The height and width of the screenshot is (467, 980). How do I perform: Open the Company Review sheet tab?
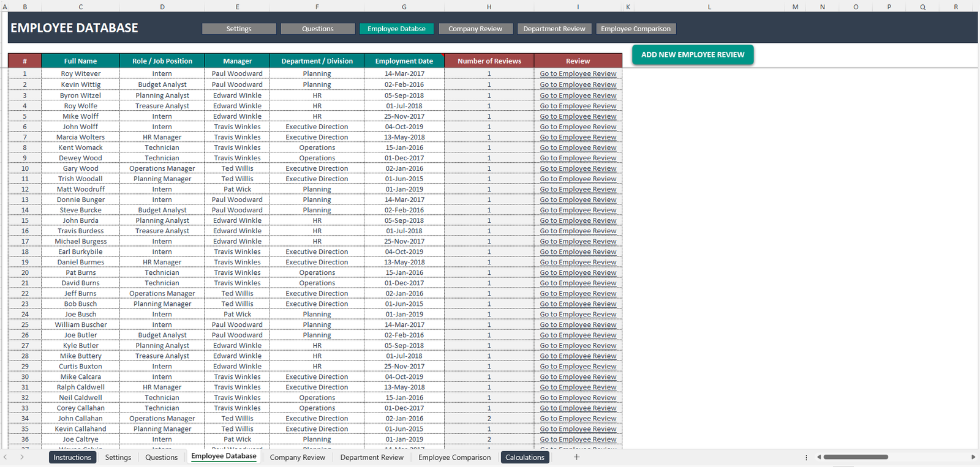297,457
